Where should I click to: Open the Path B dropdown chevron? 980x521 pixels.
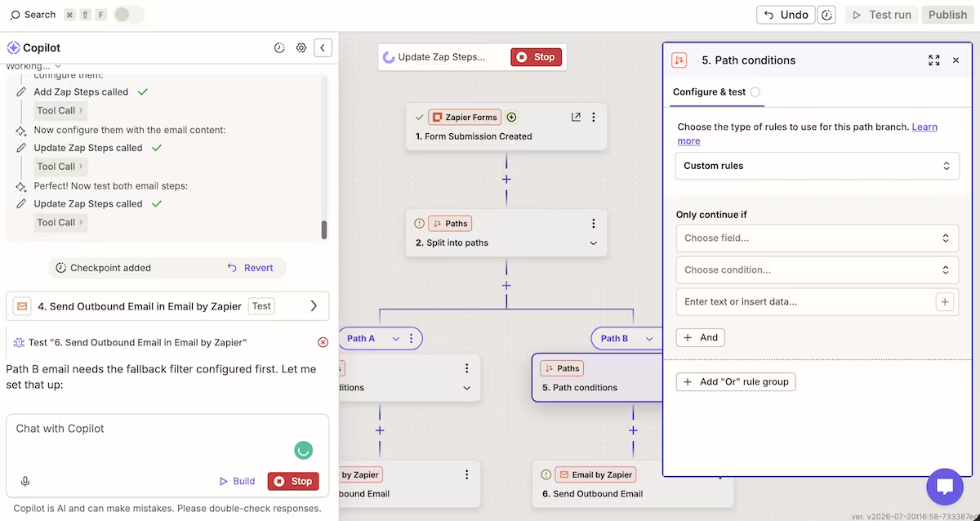coord(650,338)
